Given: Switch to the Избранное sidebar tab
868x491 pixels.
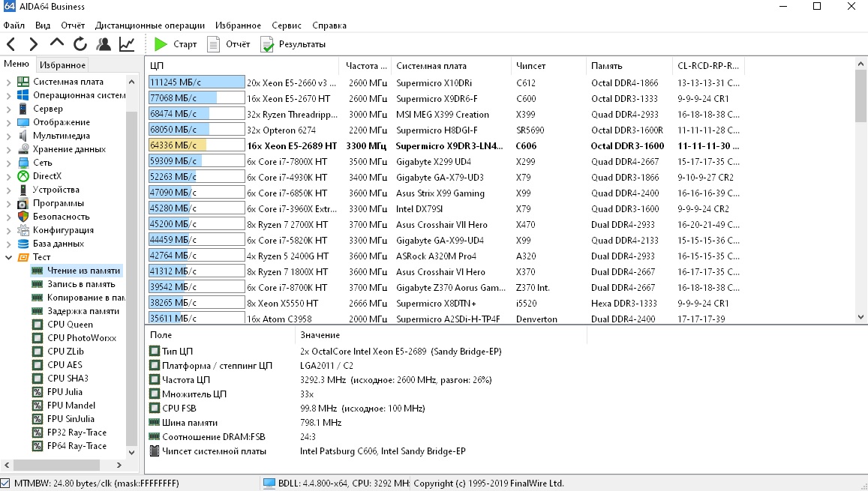Looking at the screenshot, I should click(x=62, y=65).
